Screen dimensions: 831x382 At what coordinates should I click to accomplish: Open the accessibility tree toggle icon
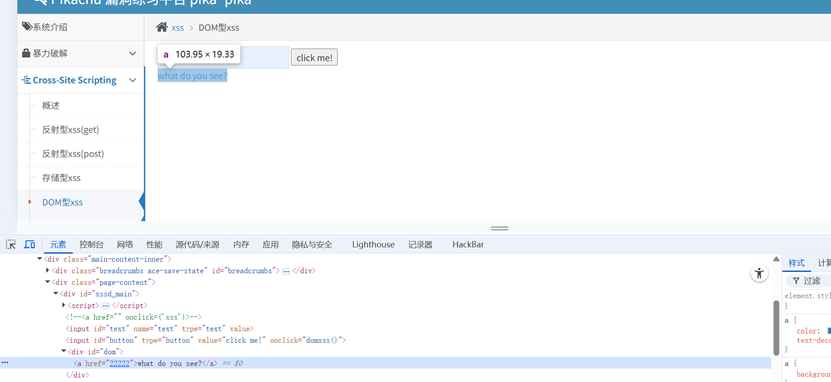[x=759, y=273]
